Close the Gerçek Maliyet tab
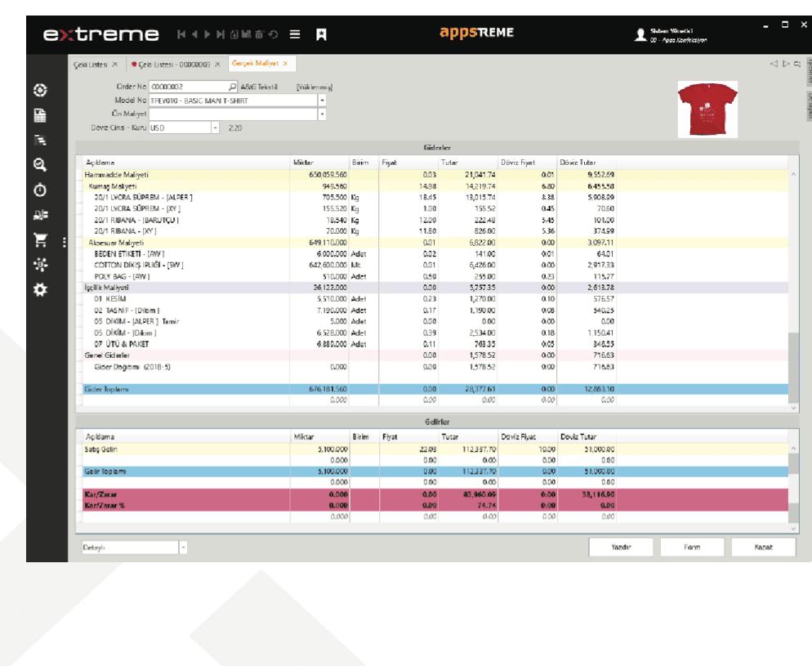The image size is (812, 666). (285, 64)
